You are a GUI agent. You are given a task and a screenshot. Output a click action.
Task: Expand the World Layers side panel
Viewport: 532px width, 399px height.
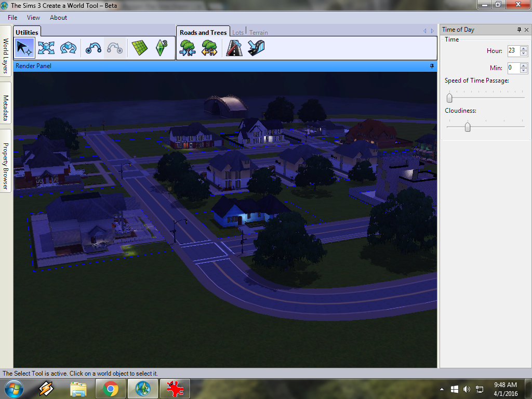tap(6, 56)
